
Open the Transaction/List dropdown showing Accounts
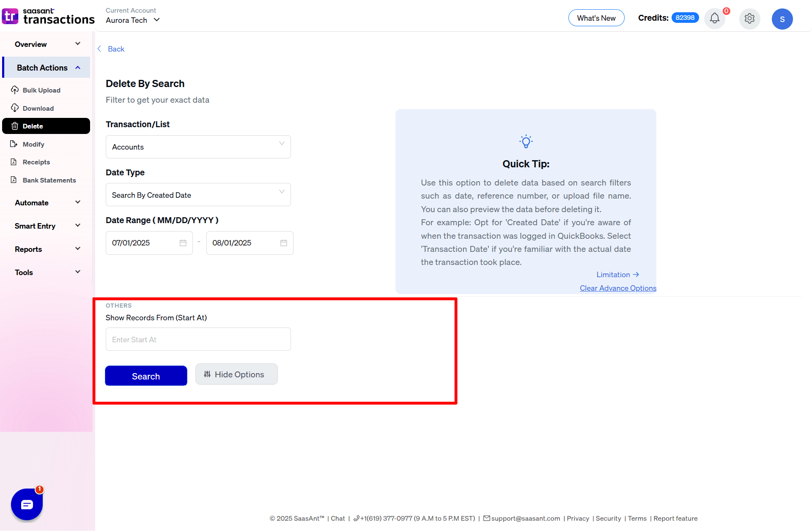(198, 147)
